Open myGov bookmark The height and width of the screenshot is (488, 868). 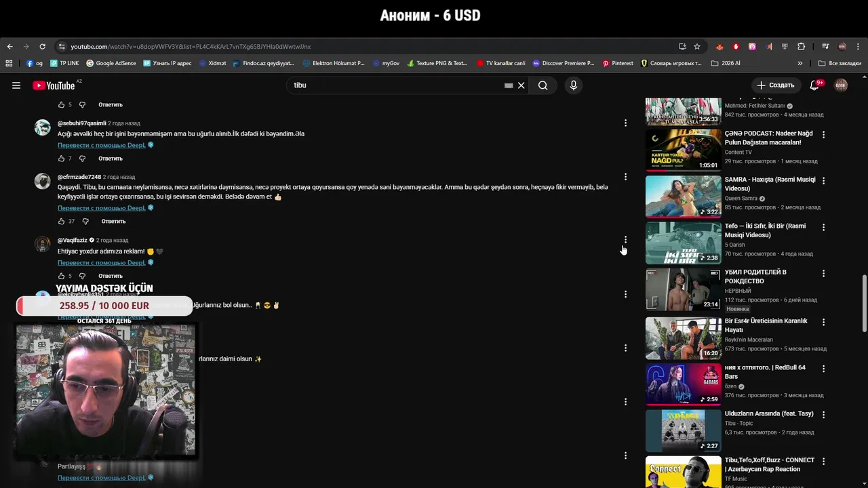pos(386,63)
